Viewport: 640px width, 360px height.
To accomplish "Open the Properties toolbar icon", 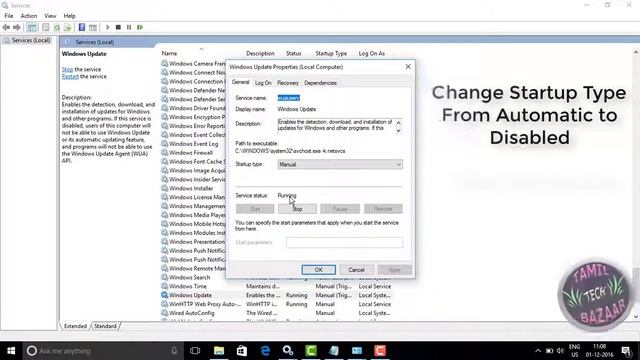I will (46, 27).
